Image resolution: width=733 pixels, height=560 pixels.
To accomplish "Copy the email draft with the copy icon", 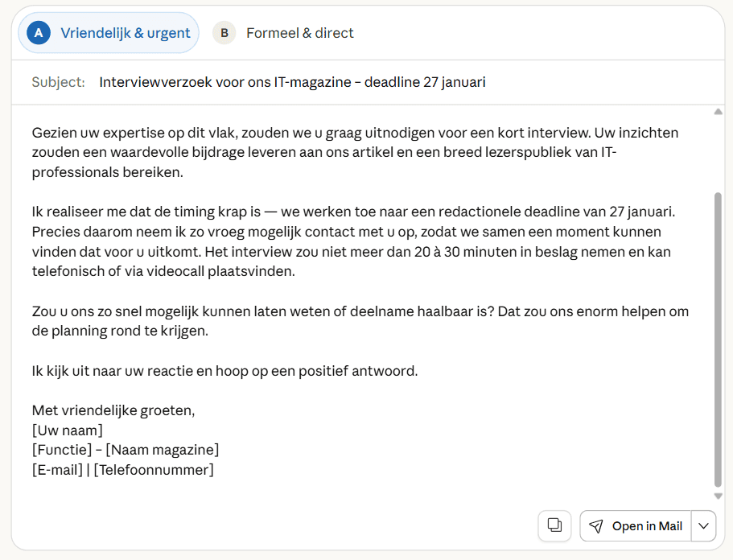I will pyautogui.click(x=554, y=526).
